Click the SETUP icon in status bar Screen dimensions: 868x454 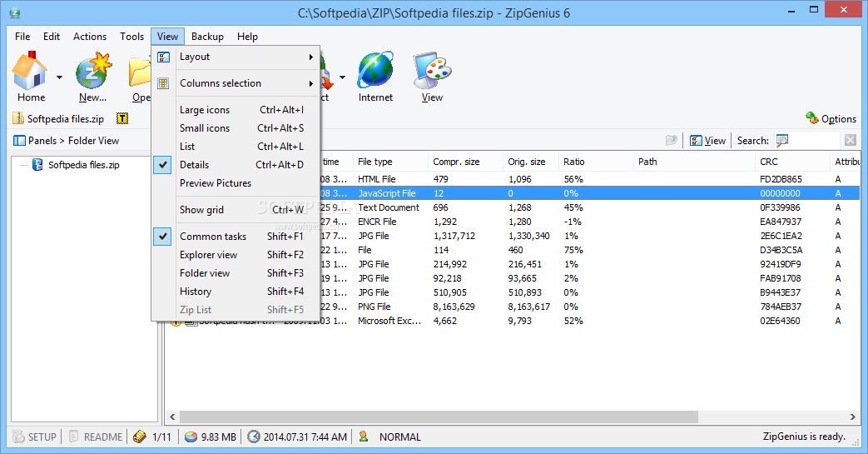click(19, 437)
